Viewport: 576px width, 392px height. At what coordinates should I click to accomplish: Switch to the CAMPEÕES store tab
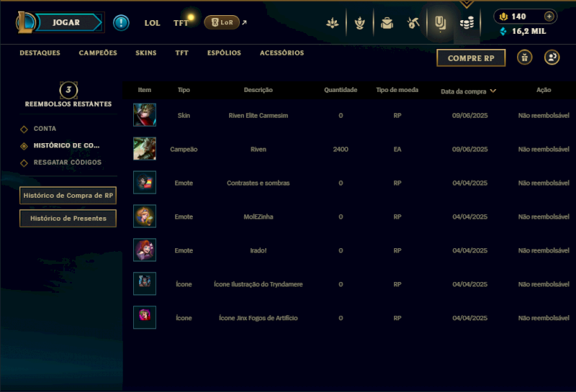tap(98, 53)
